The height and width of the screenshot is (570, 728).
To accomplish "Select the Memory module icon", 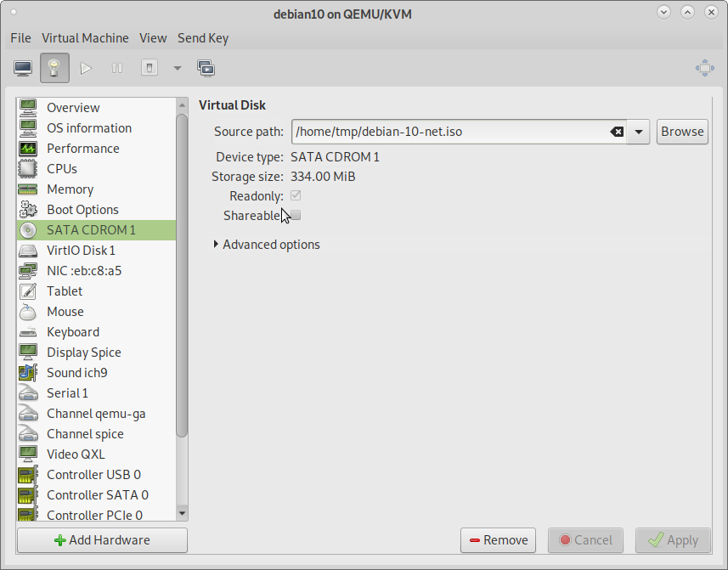I will pyautogui.click(x=28, y=189).
